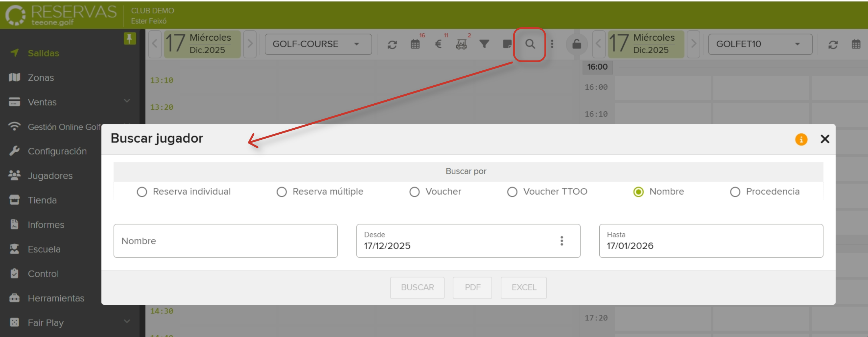Open the Jugadores menu item
The height and width of the screenshot is (337, 868).
(50, 176)
